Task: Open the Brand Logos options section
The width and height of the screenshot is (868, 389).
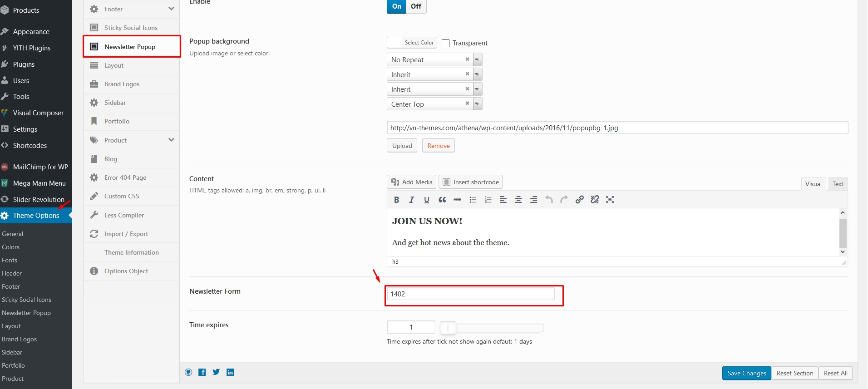Action: tap(122, 84)
